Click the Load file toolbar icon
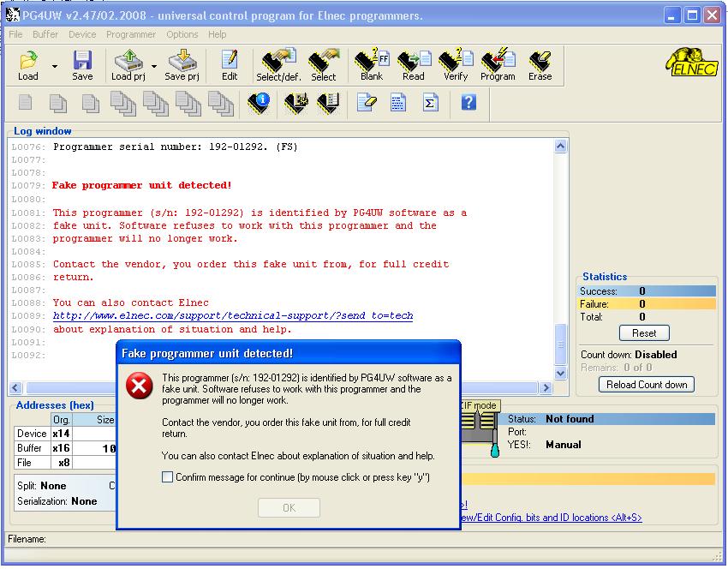Screen dimensions: 728x569 click(28, 65)
